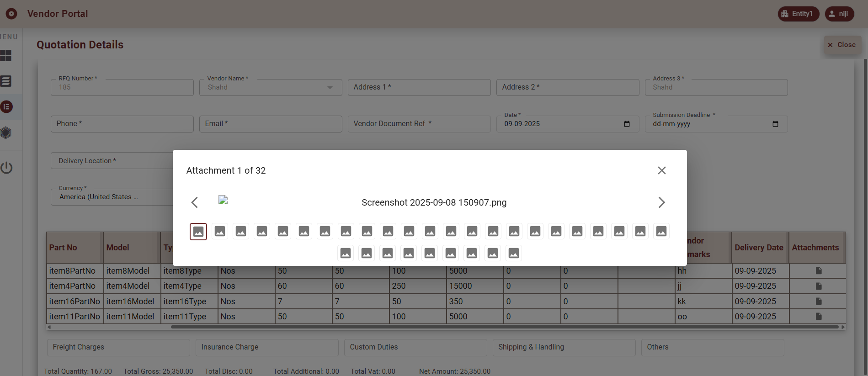The width and height of the screenshot is (868, 376).
Task: Expand the Vendor Name dropdown
Action: (x=330, y=88)
